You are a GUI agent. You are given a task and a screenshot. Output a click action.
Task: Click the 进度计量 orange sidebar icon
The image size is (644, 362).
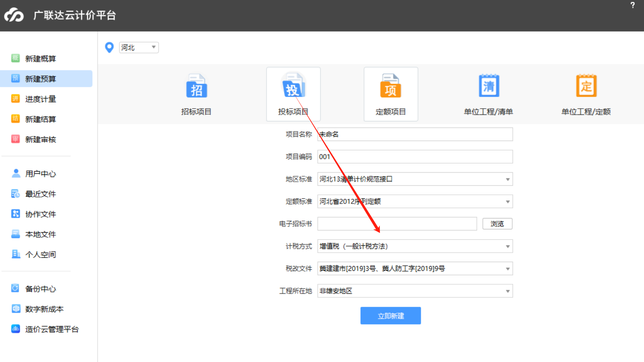(15, 98)
